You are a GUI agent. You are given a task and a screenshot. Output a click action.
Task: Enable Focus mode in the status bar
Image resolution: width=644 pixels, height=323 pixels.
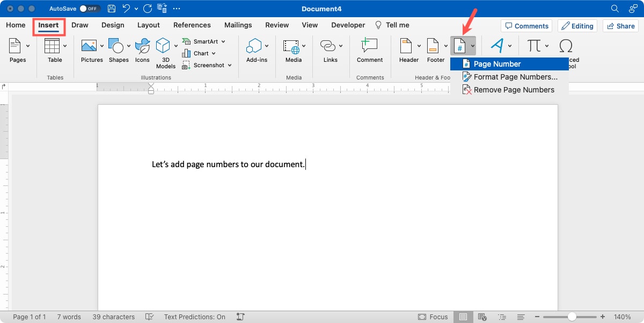coord(433,317)
